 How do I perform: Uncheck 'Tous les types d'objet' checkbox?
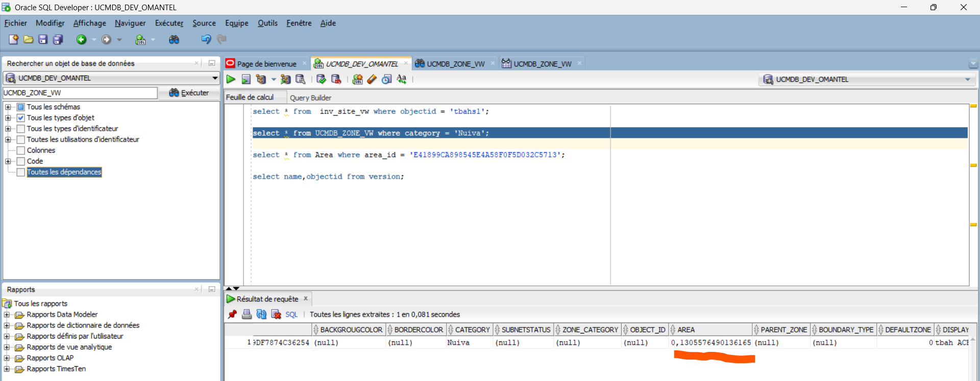tap(21, 118)
